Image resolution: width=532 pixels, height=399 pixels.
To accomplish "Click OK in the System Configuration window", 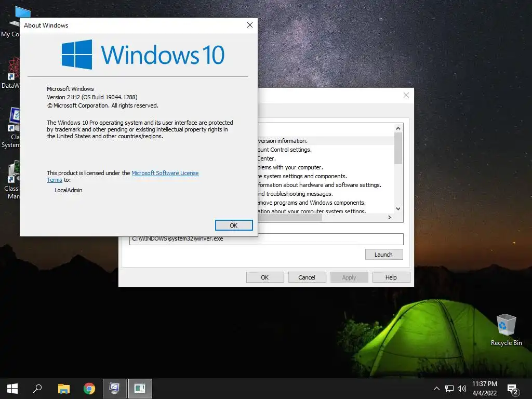I will tap(264, 277).
